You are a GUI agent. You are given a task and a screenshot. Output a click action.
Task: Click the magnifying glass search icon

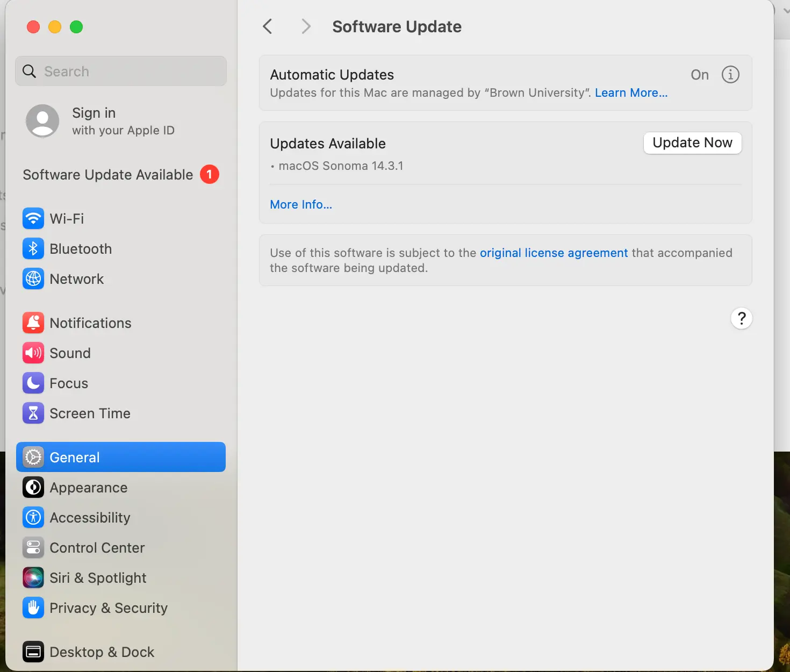pyautogui.click(x=29, y=71)
